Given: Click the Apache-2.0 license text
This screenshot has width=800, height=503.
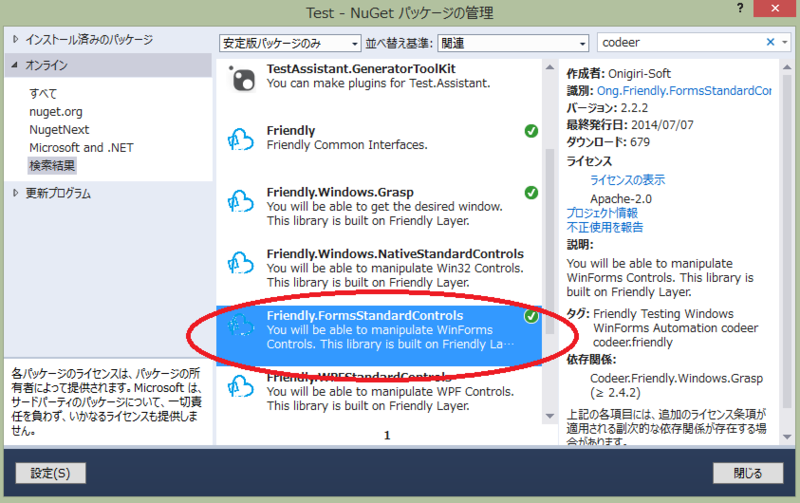Looking at the screenshot, I should (x=621, y=199).
